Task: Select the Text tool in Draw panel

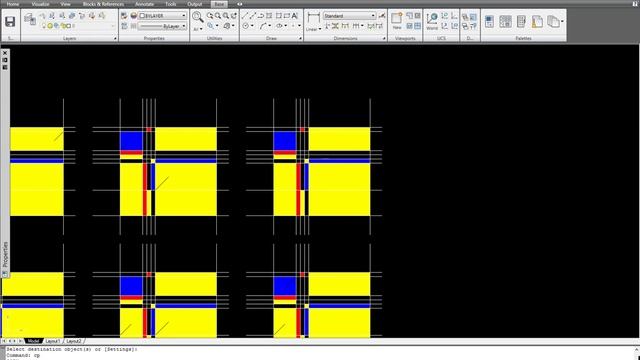Action: pyautogui.click(x=295, y=16)
